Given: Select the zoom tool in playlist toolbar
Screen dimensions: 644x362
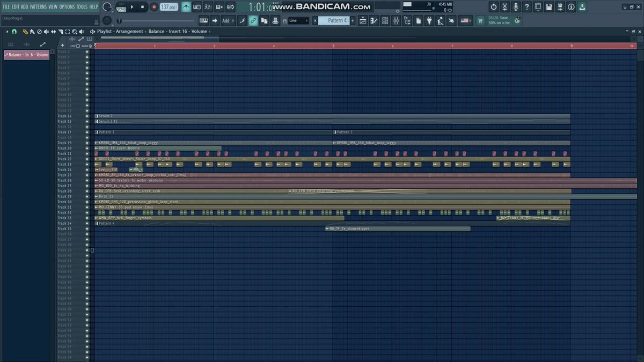Looking at the screenshot, I should pyautogui.click(x=75, y=32).
